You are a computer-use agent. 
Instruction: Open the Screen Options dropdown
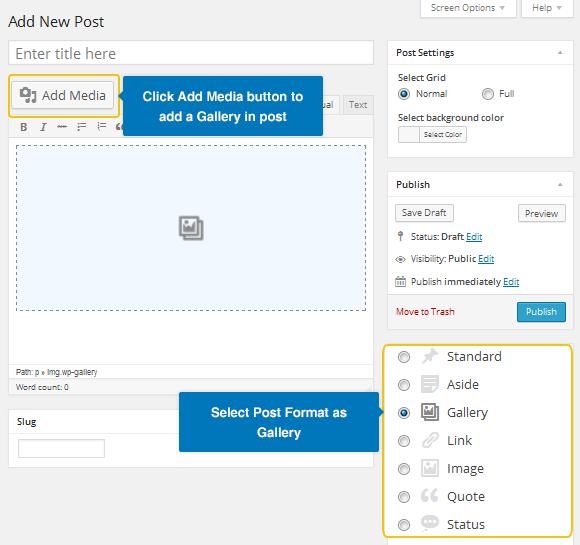(x=468, y=8)
